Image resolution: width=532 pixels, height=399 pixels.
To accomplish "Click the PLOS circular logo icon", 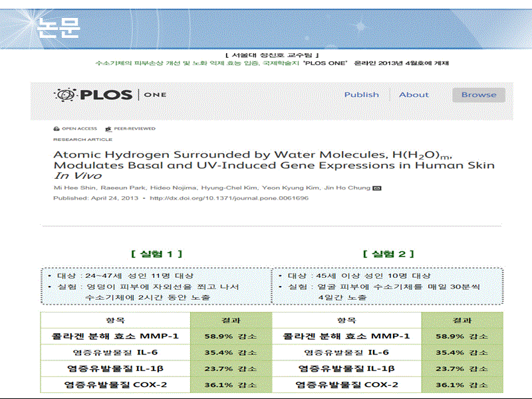I will tap(65, 95).
